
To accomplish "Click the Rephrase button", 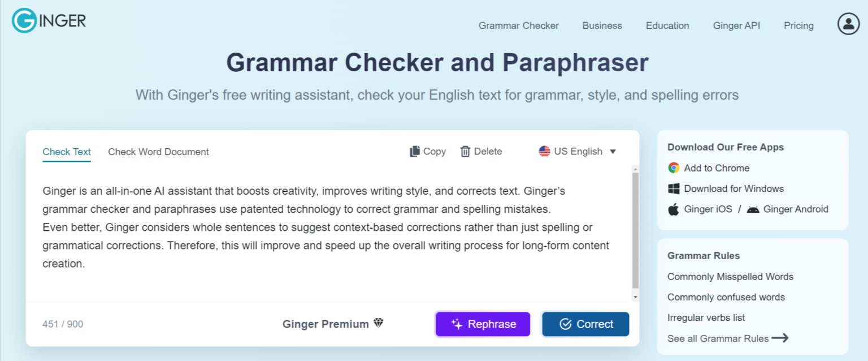I will coord(483,324).
